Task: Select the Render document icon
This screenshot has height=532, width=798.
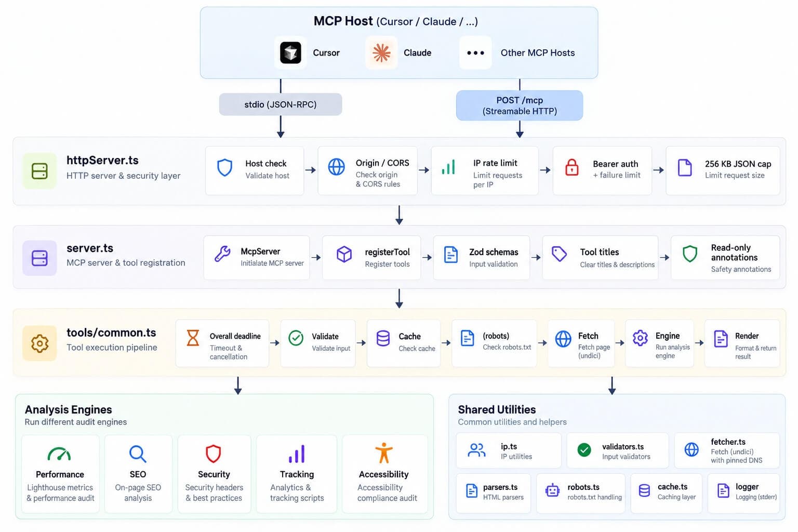Action: pos(721,339)
